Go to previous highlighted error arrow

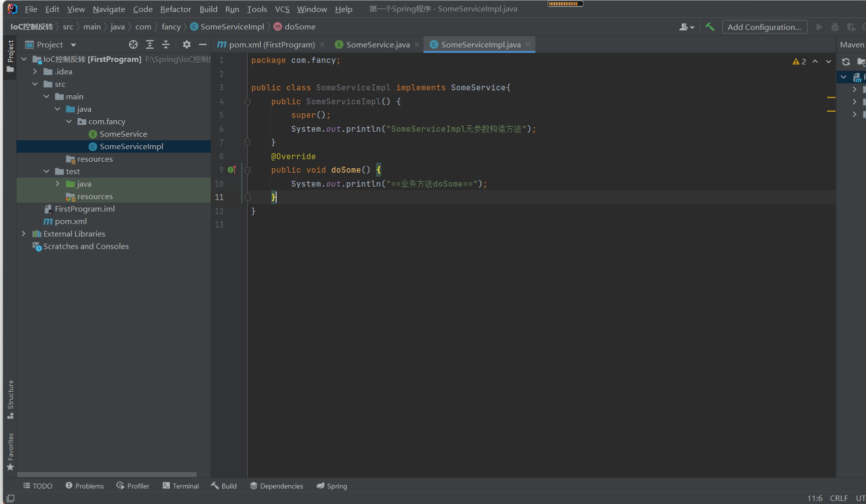[815, 61]
